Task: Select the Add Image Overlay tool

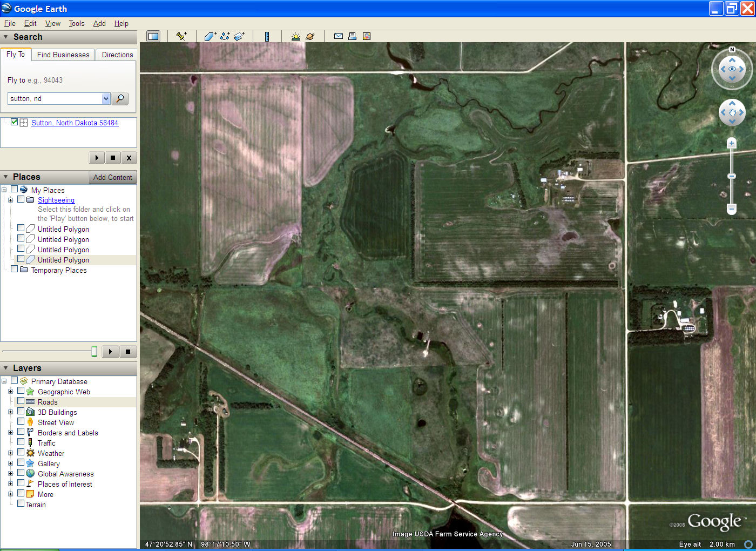Action: coord(239,36)
